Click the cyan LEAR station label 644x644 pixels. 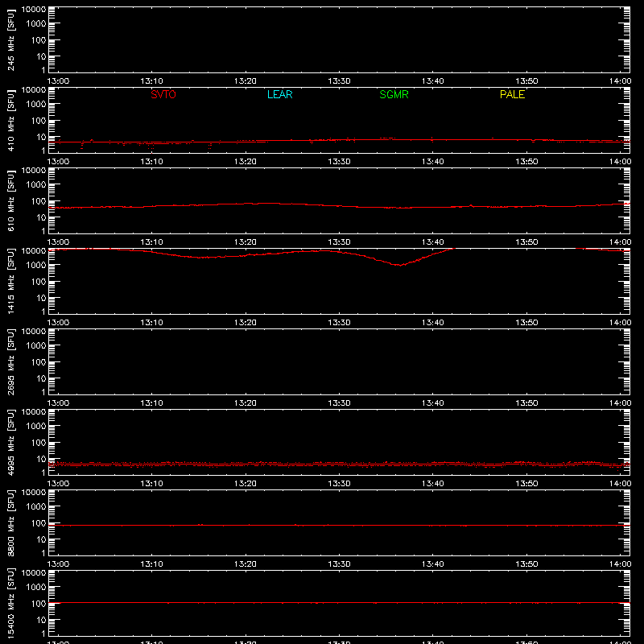279,94
